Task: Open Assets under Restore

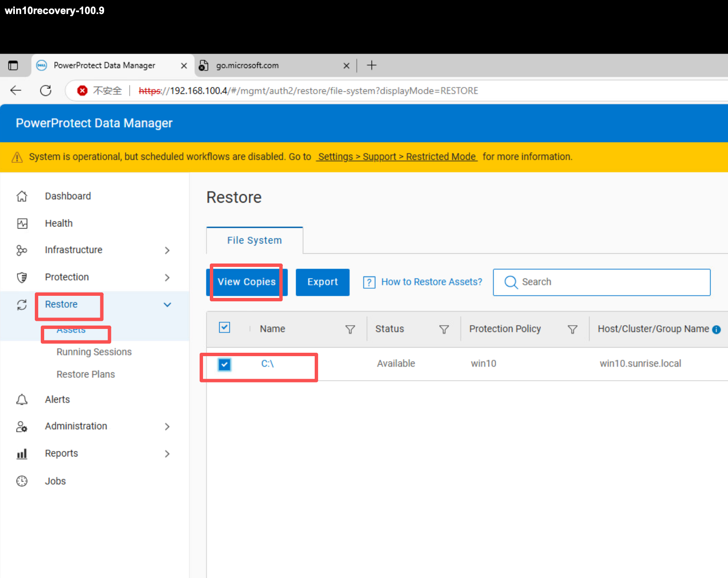Action: point(71,330)
